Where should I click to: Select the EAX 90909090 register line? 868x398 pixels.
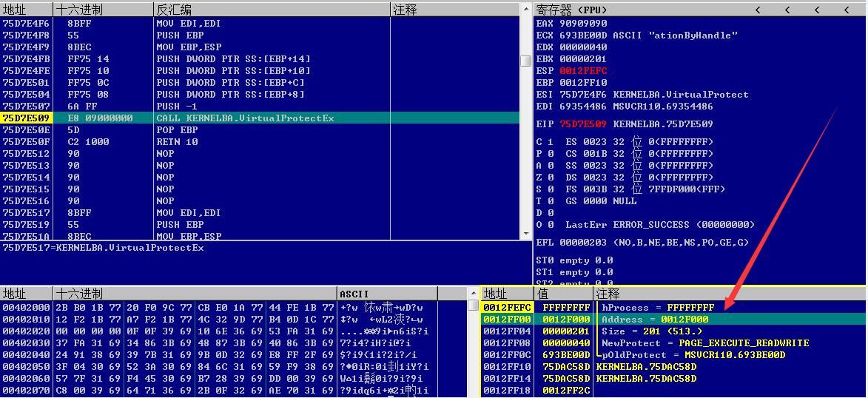point(572,23)
